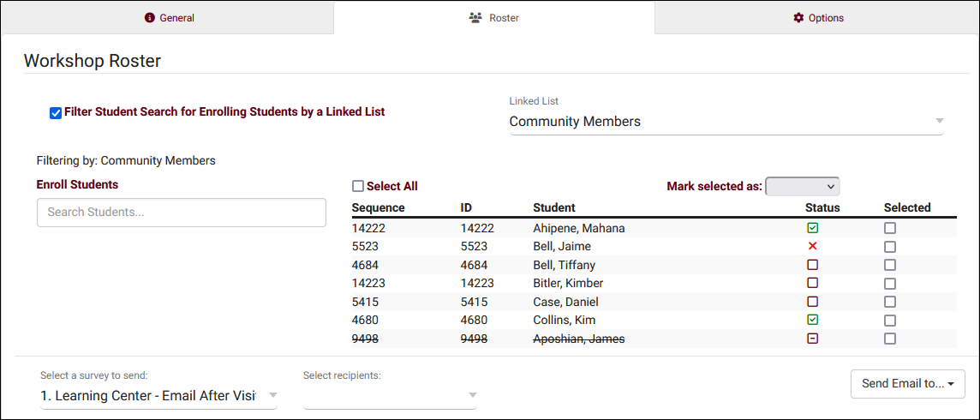Switch to the General tab
The image size is (980, 420).
pyautogui.click(x=169, y=18)
